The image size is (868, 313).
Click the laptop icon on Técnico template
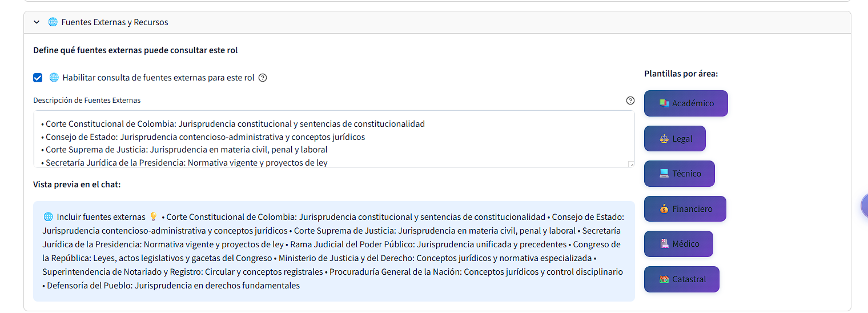[664, 174]
